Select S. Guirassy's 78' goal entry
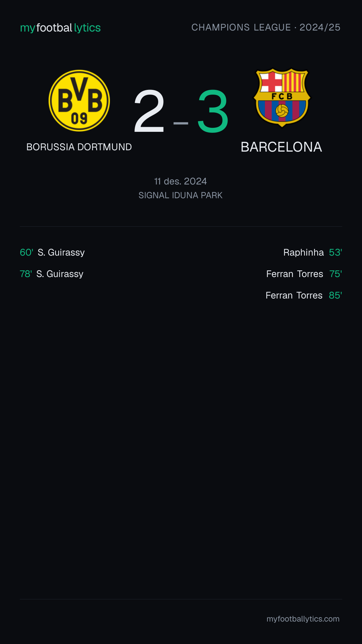The height and width of the screenshot is (644, 362). click(52, 274)
